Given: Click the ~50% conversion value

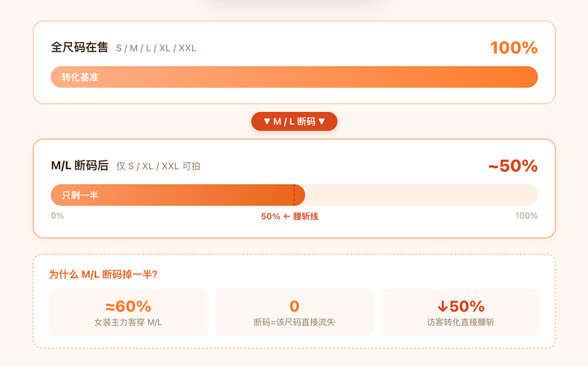Looking at the screenshot, I should 513,166.
